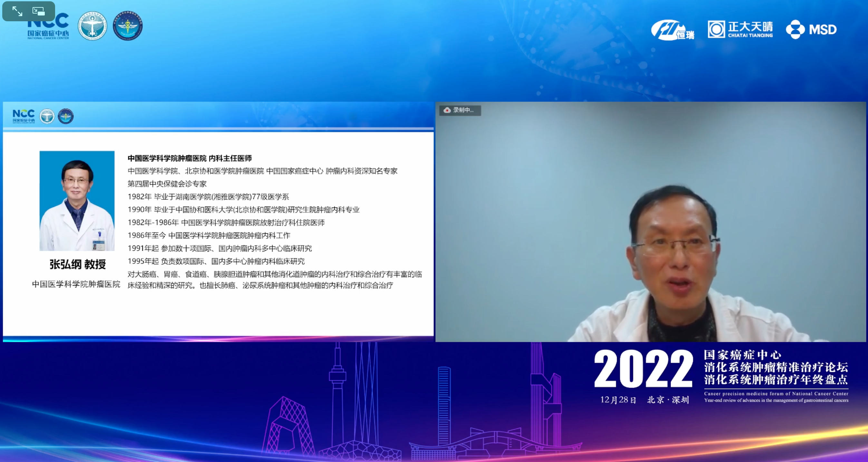Click the small NCC logo in slide header
This screenshot has width=868, height=462.
(24, 116)
